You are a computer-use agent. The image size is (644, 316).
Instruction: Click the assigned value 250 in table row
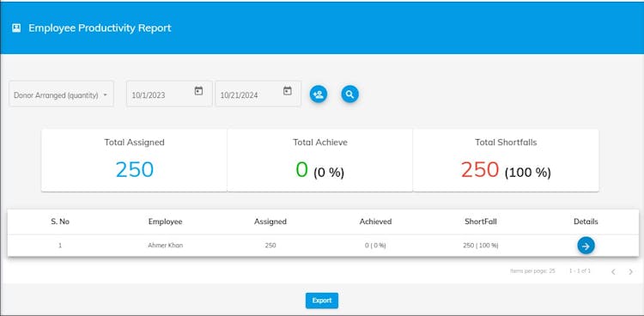[x=270, y=246]
